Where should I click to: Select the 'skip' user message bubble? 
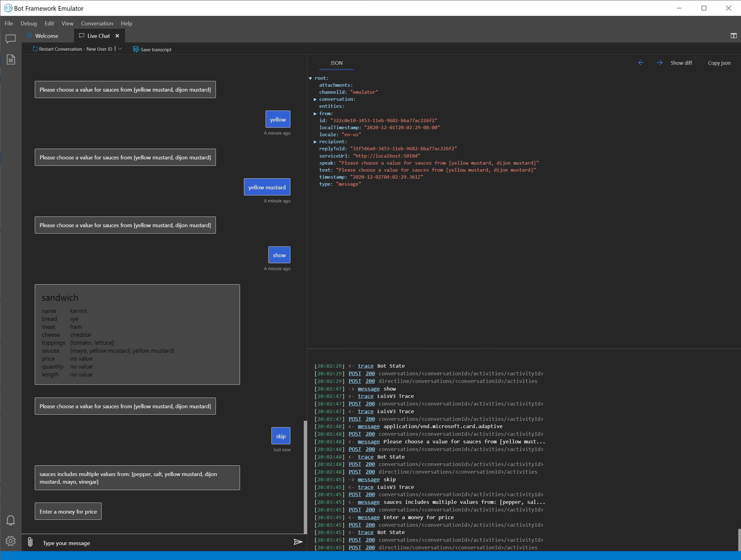(x=281, y=436)
